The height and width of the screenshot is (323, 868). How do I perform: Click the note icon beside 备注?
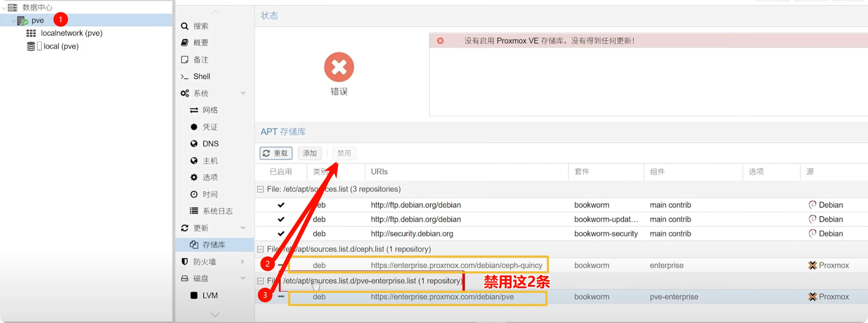pos(185,60)
